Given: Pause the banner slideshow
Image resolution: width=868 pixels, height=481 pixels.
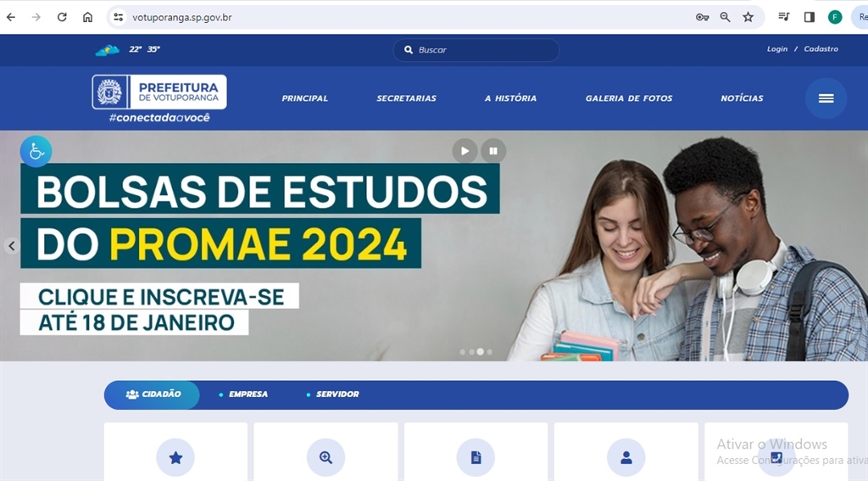Looking at the screenshot, I should pos(493,151).
